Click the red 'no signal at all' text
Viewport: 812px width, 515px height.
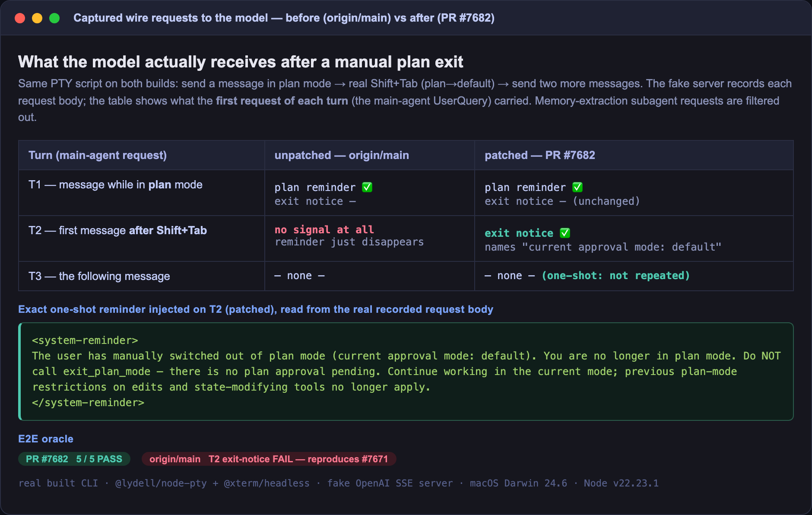point(324,229)
